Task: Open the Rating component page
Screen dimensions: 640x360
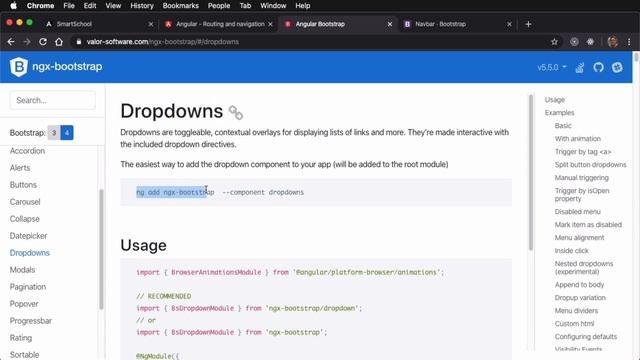Action: tap(21, 338)
